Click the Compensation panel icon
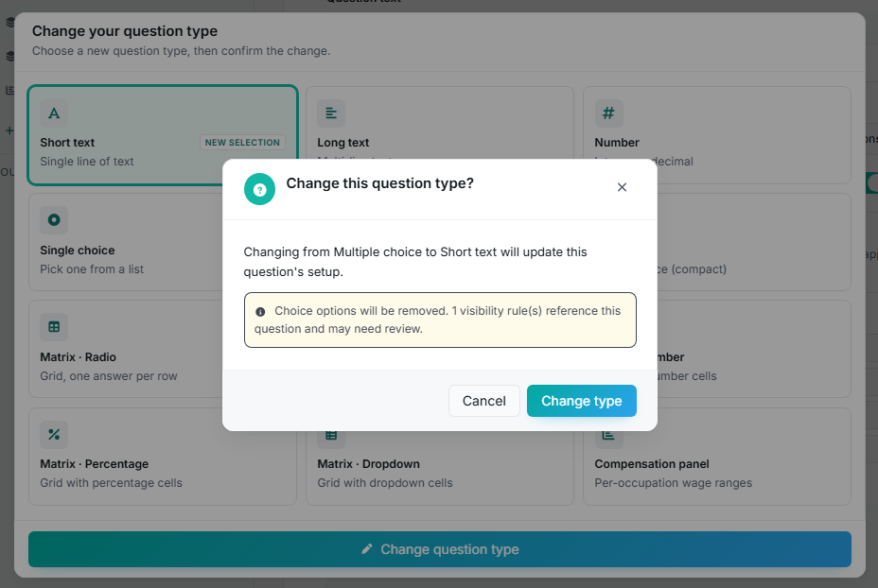The width and height of the screenshot is (878, 588). point(608,435)
